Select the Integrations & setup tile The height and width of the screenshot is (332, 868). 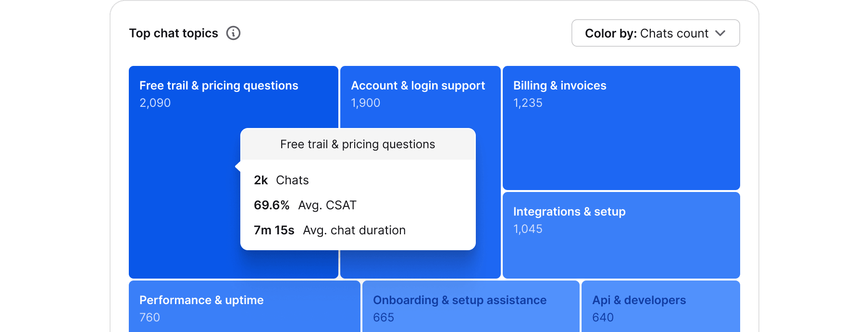tap(620, 236)
